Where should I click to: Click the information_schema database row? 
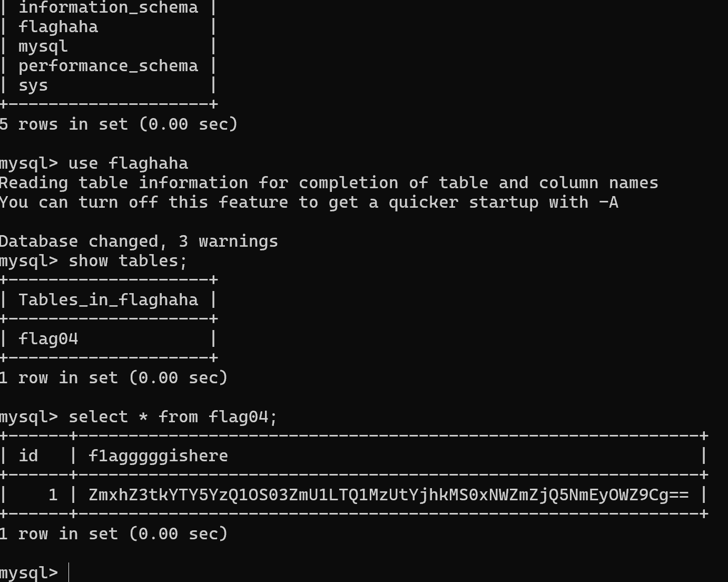[x=108, y=7]
